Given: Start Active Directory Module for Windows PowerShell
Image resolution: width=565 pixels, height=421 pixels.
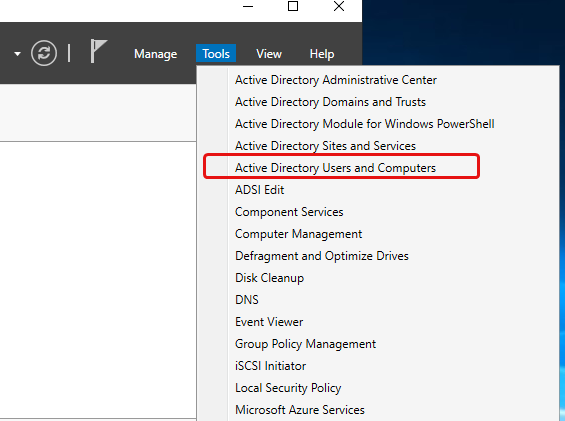Looking at the screenshot, I should (x=365, y=124).
